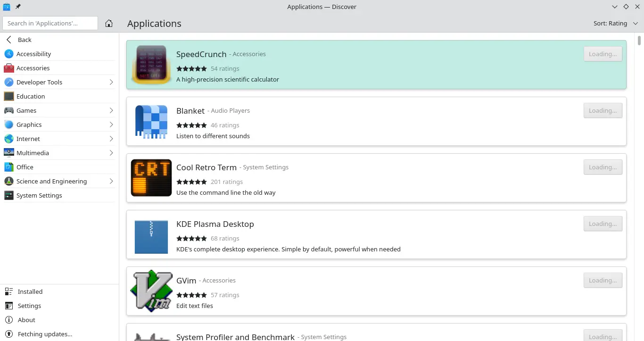
Task: Click the System Settings sliders icon
Action: pos(9,195)
